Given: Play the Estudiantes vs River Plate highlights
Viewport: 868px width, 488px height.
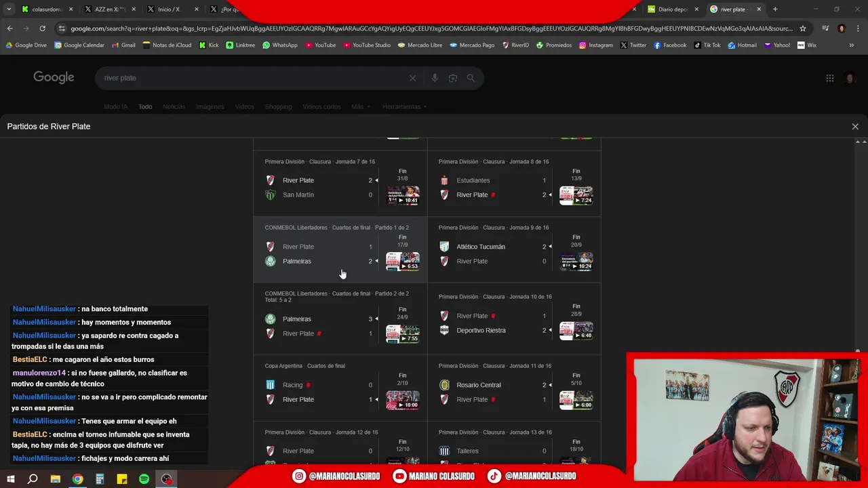Looking at the screenshot, I should click(x=576, y=196).
